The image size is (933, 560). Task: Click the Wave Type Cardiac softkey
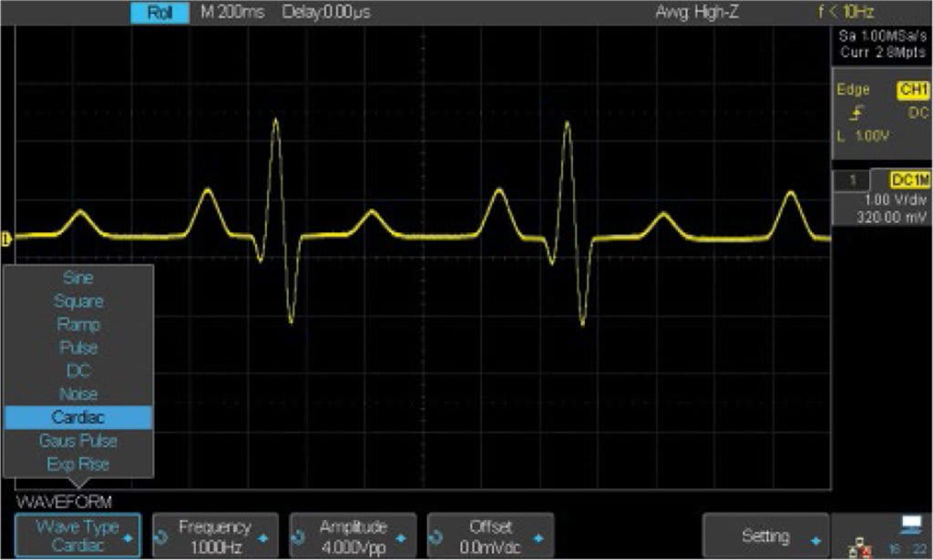point(78,535)
